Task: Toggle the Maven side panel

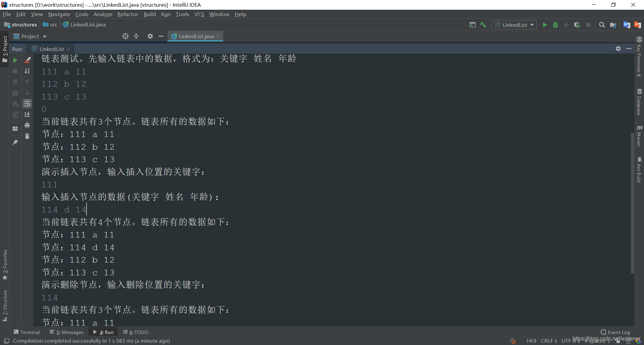Action: 639,136
